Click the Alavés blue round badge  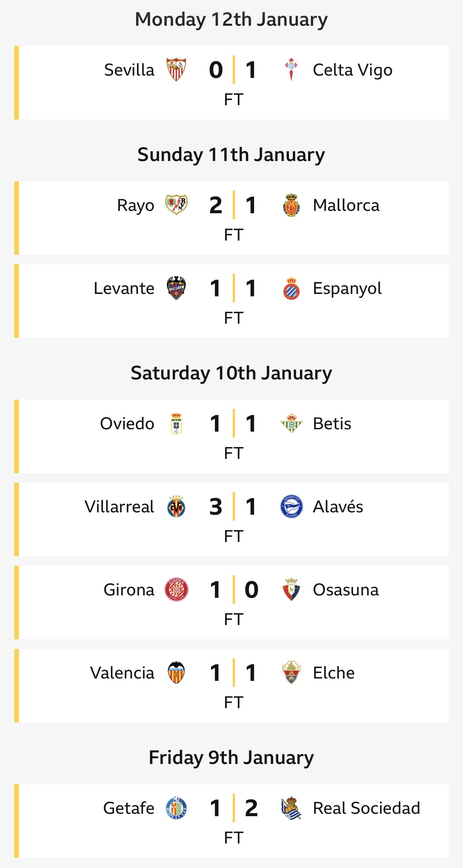point(291,506)
